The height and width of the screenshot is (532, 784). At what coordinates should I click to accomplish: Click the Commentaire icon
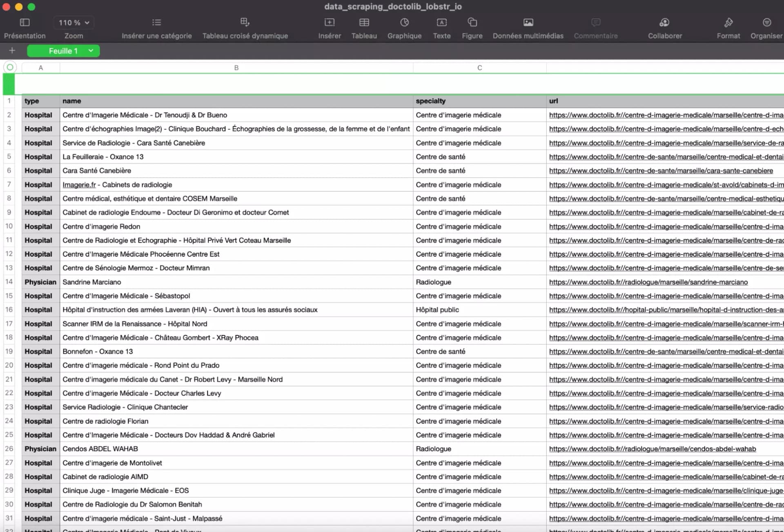coord(595,27)
